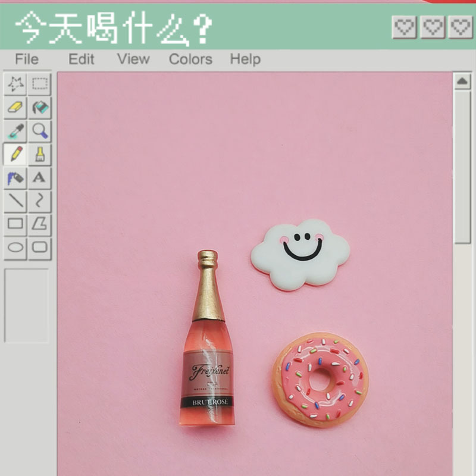Select the Curve tool

[x=40, y=202]
